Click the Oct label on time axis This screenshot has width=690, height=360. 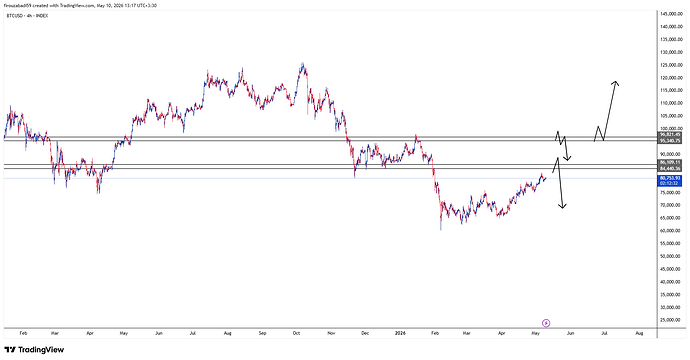tap(296, 333)
